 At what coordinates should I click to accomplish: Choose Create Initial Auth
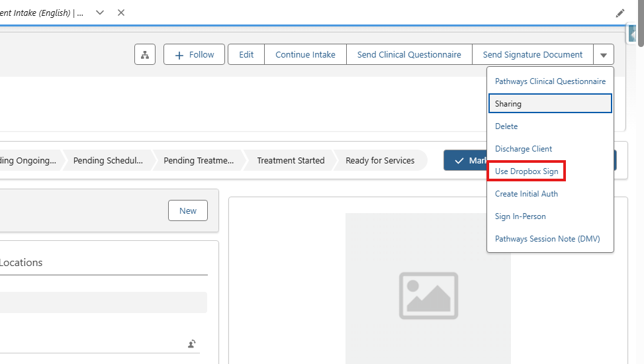[x=550, y=194]
